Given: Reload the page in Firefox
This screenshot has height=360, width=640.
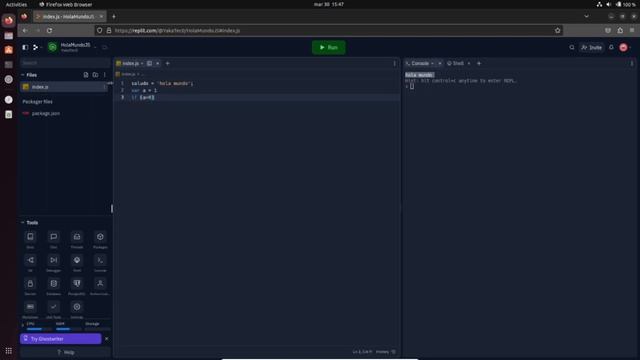Looking at the screenshot, I should point(49,30).
